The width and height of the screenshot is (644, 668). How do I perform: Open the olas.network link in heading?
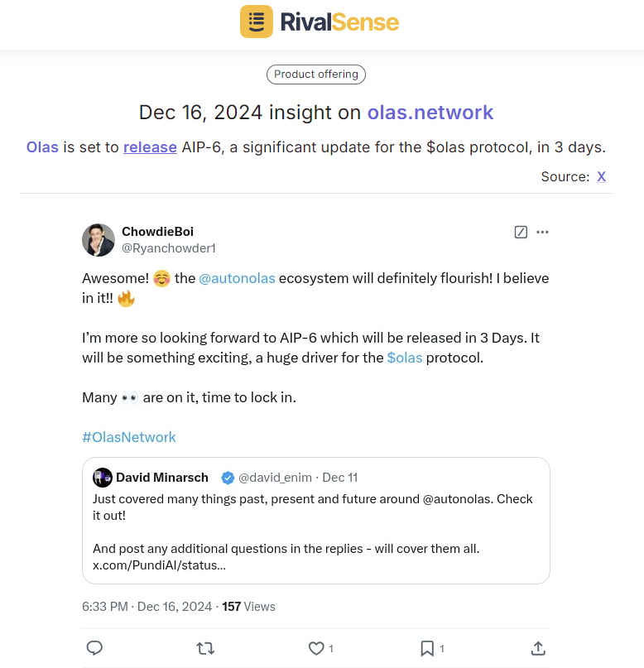[x=430, y=113]
